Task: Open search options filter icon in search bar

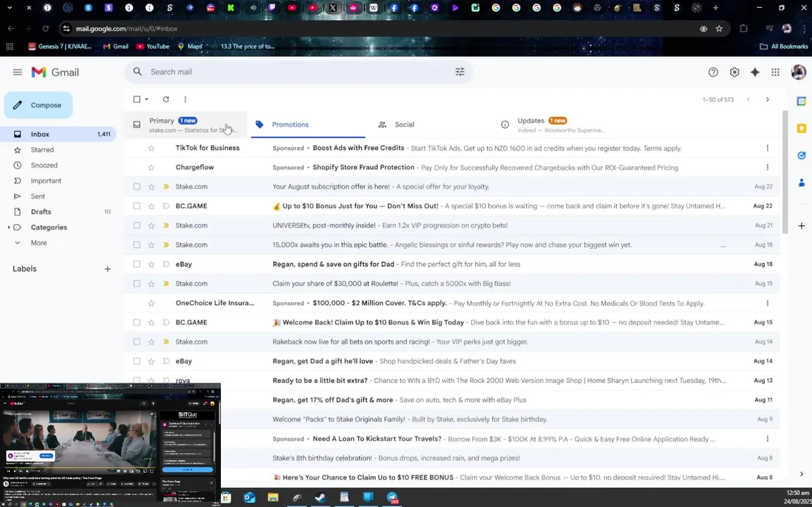Action: (x=459, y=72)
